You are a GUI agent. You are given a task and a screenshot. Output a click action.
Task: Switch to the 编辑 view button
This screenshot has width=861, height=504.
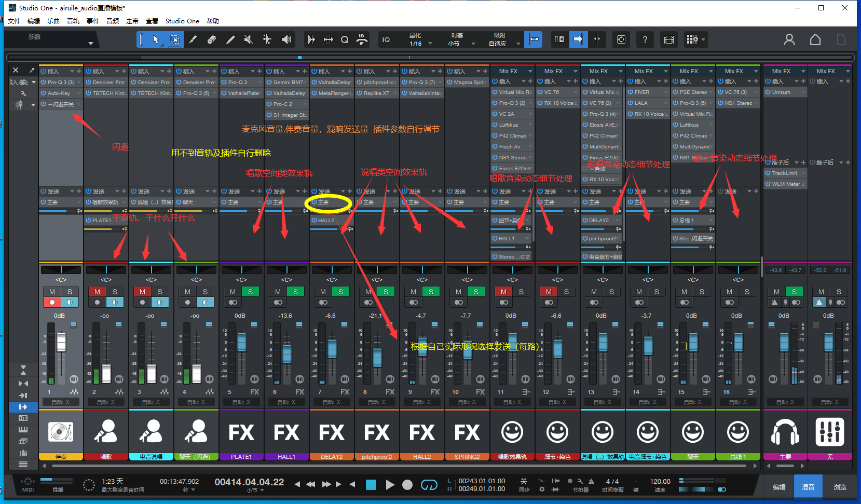[779, 487]
